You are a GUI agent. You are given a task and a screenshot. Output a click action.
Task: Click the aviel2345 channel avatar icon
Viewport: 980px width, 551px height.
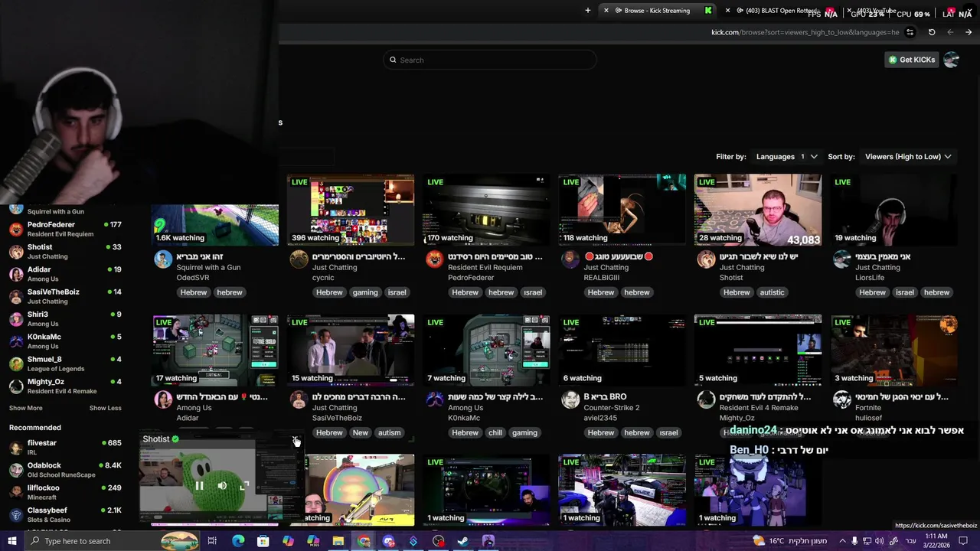[570, 399]
